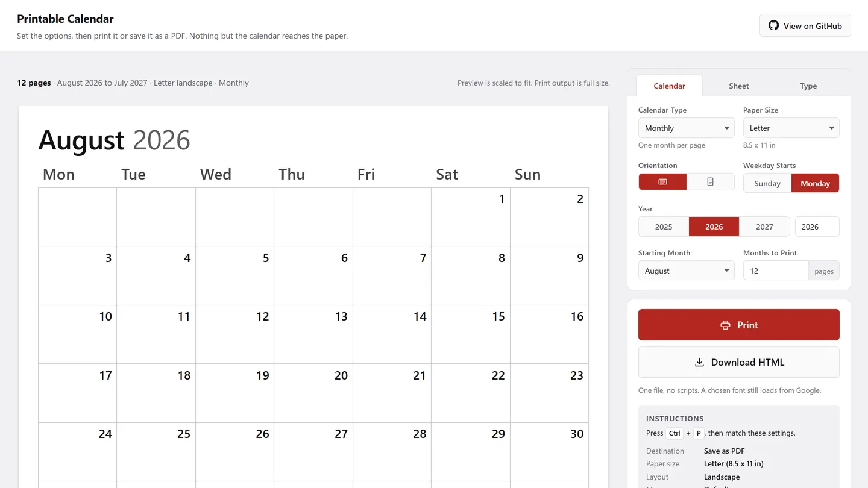868x488 pixels.
Task: Focus the custom year input field
Action: [x=817, y=227]
